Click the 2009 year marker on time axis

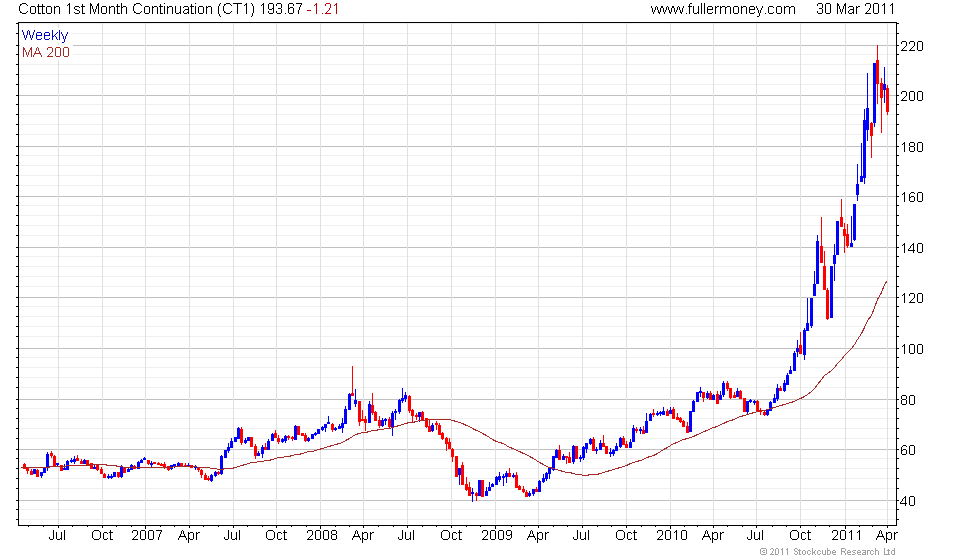click(496, 536)
